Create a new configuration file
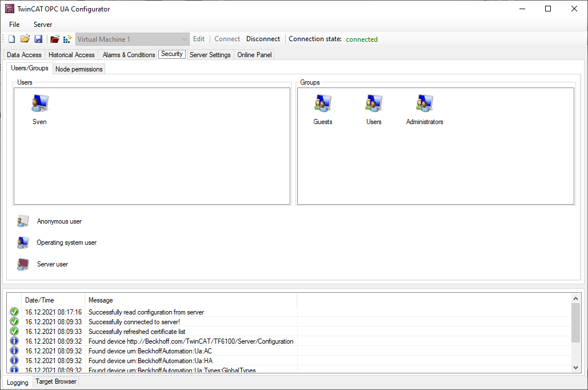Screen dimensions: 588x390 [12, 39]
